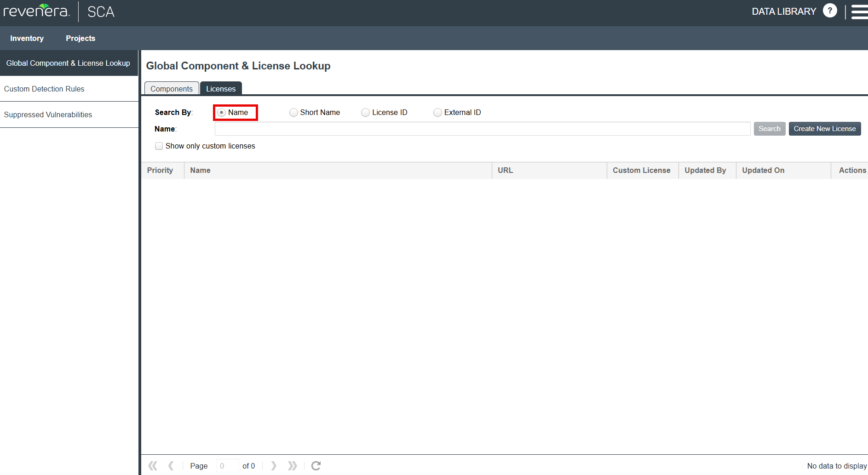Go to previous page arrow
The image size is (868, 475).
[171, 466]
